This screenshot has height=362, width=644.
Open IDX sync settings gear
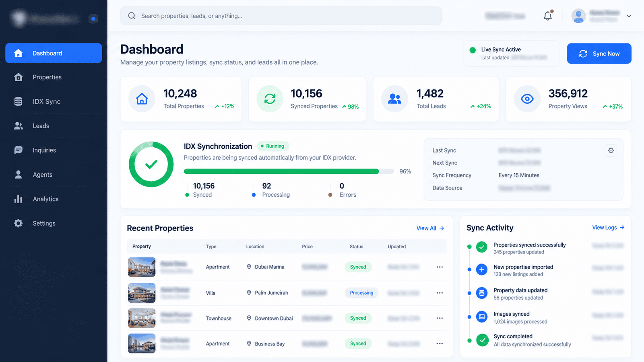tap(611, 150)
